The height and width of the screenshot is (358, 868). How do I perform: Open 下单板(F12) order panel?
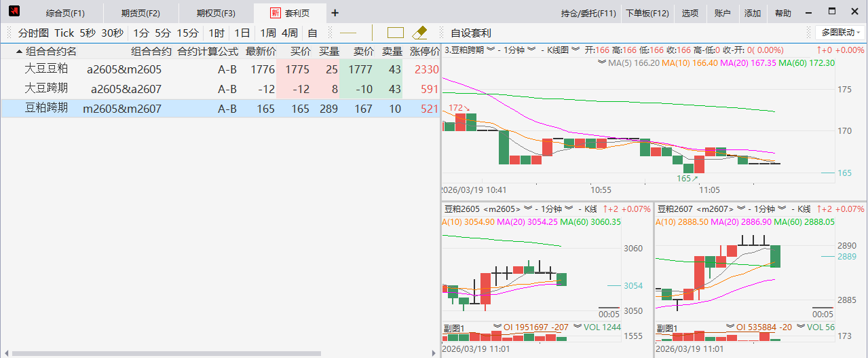click(647, 13)
